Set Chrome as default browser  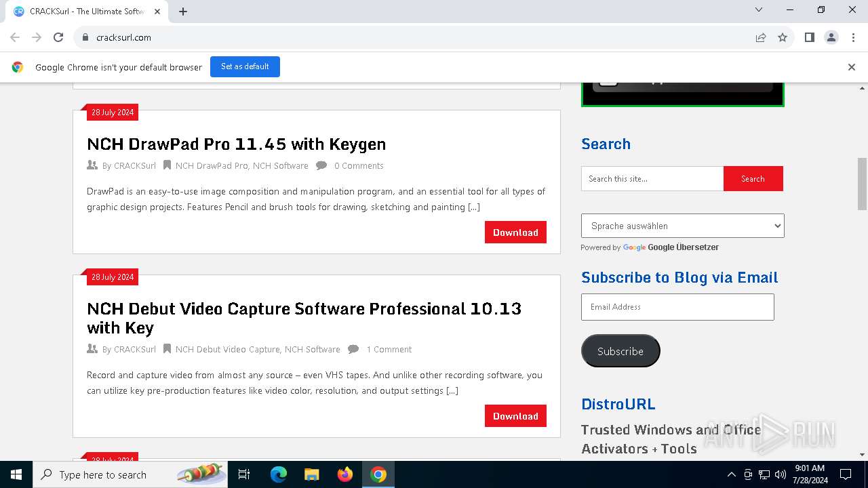(x=245, y=66)
